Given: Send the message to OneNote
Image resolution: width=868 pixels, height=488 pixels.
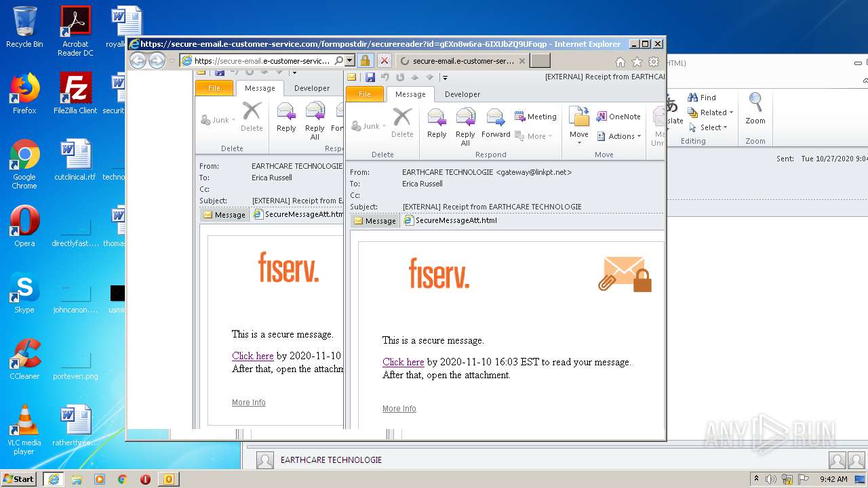Looking at the screenshot, I should coord(618,117).
